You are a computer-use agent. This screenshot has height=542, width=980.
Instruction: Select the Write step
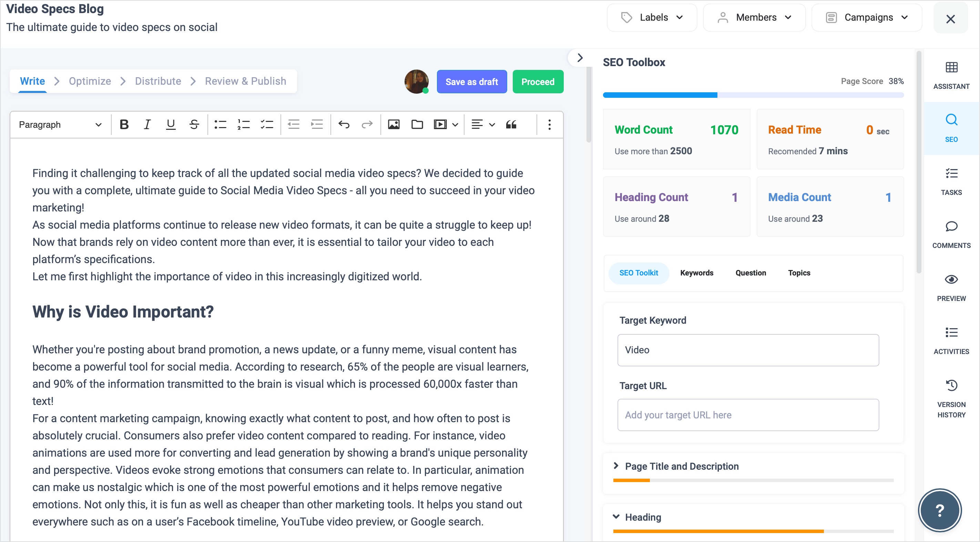click(x=32, y=81)
